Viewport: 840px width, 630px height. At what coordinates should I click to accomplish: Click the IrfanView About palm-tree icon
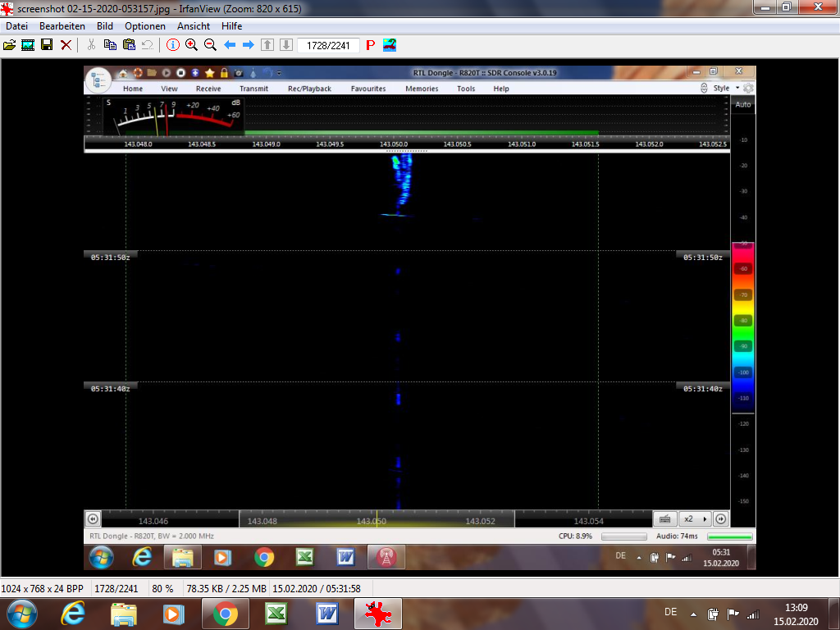[x=390, y=45]
